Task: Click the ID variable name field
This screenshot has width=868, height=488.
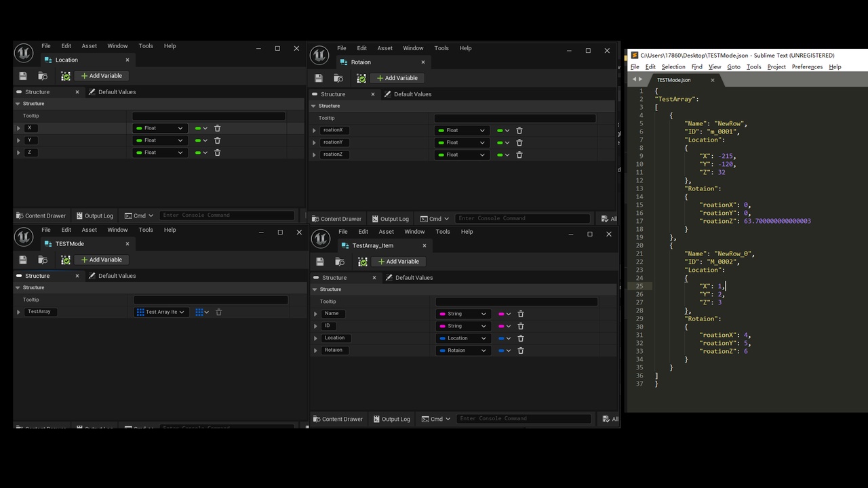Action: pyautogui.click(x=328, y=326)
